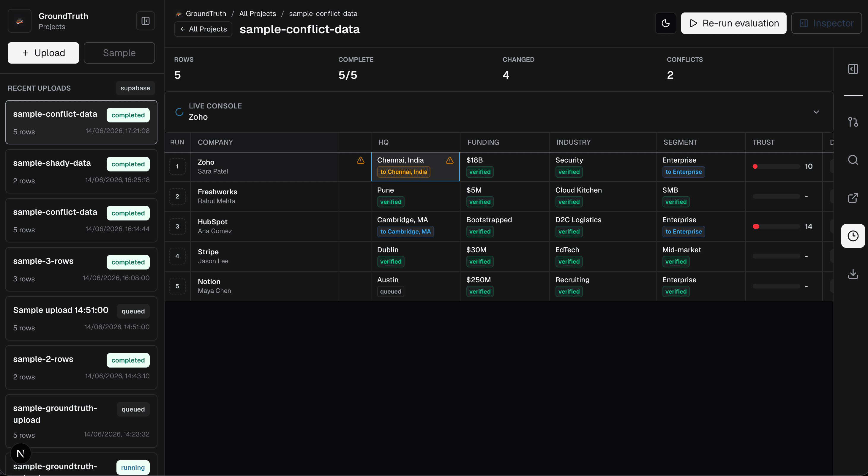The height and width of the screenshot is (476, 868).
Task: Click the running status badge
Action: coord(133,468)
